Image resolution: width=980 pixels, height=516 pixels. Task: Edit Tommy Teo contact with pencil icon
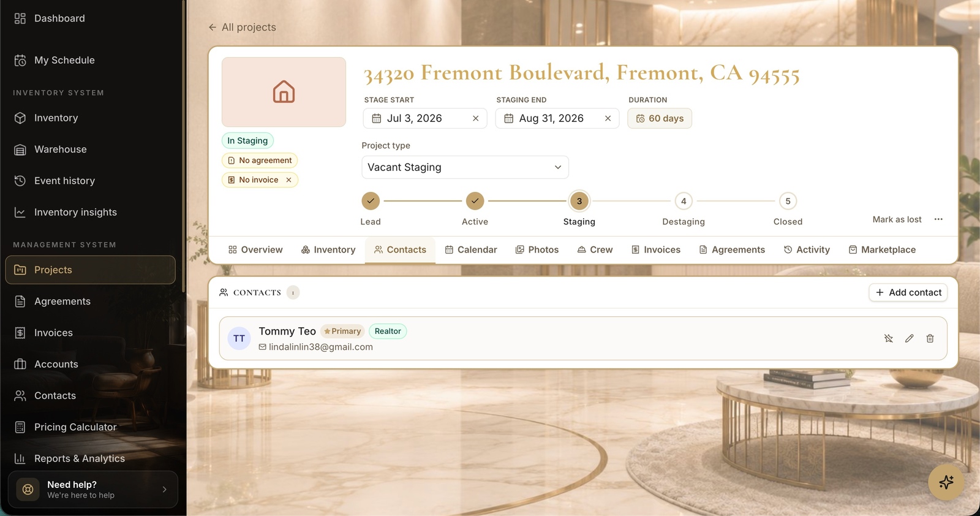coord(910,338)
